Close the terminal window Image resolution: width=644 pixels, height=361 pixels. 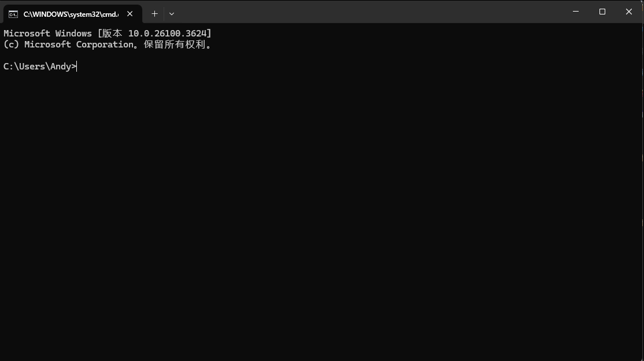pyautogui.click(x=629, y=12)
